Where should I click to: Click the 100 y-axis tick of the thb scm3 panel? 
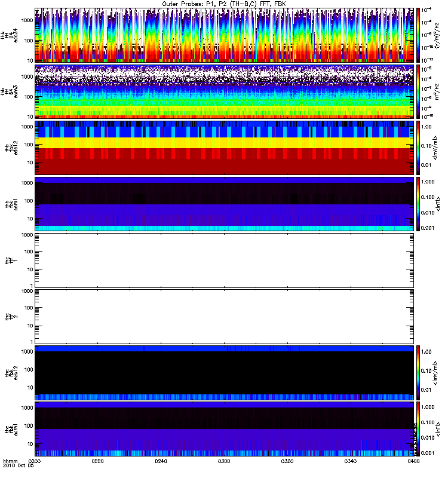pyautogui.click(x=29, y=97)
